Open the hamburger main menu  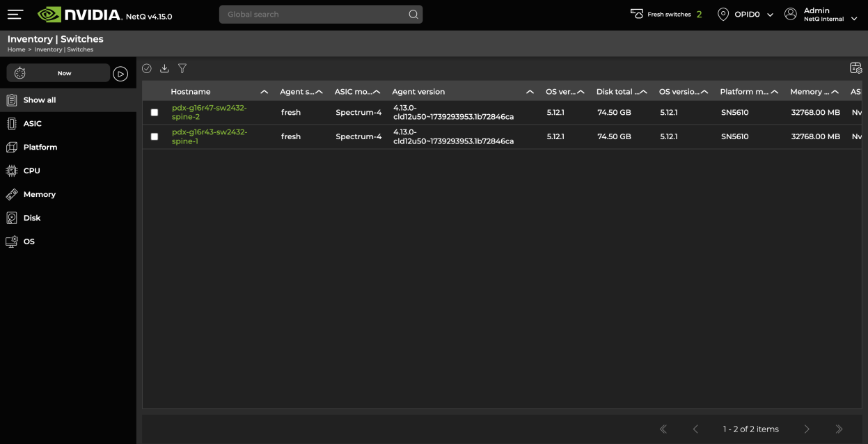(15, 14)
